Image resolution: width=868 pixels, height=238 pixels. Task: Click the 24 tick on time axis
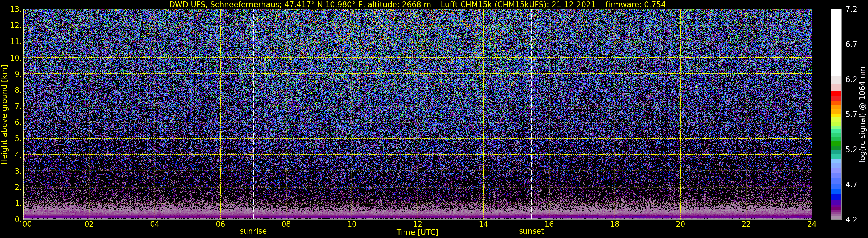pos(812,224)
